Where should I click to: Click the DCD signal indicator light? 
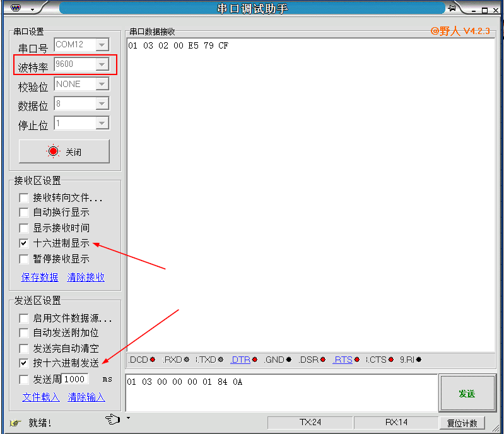153,360
